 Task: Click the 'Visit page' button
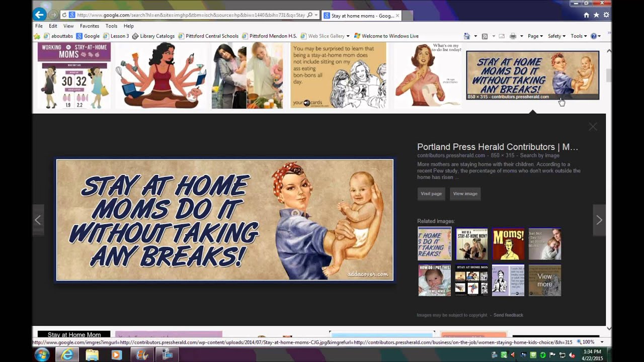tap(431, 194)
